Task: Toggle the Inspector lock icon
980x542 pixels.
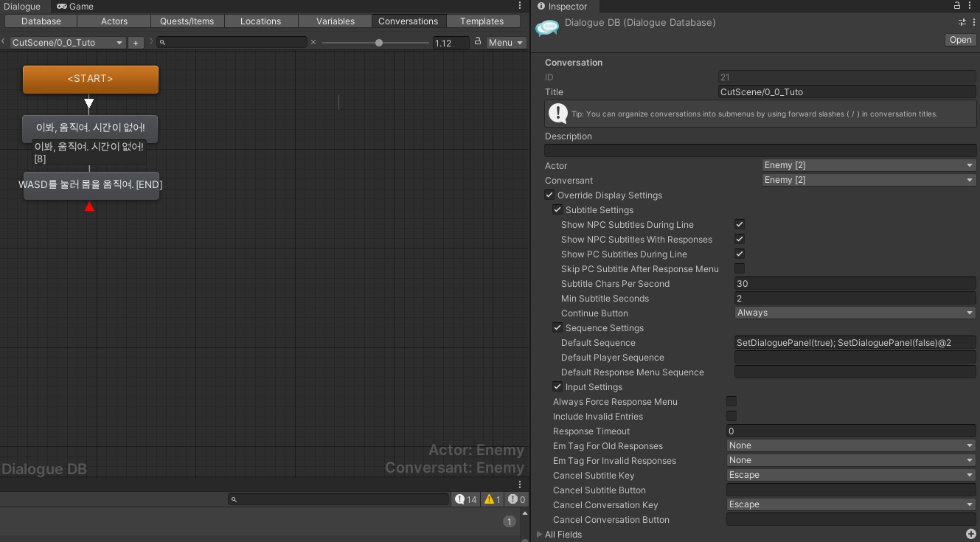Action: [958, 6]
